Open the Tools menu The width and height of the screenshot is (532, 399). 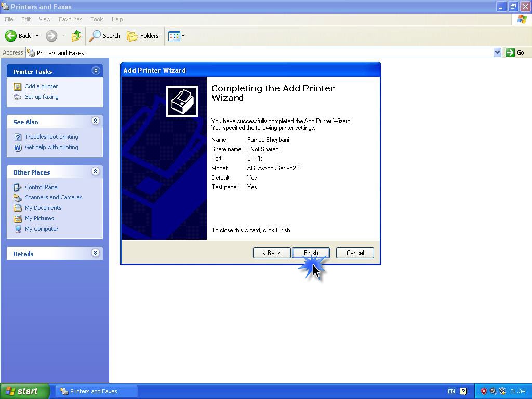pyautogui.click(x=97, y=19)
